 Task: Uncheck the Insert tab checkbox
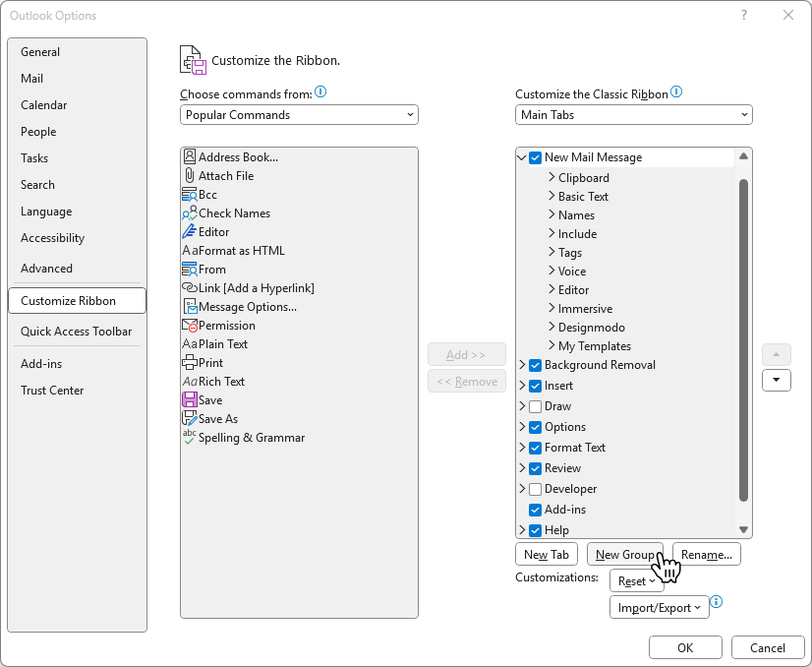pyautogui.click(x=536, y=386)
